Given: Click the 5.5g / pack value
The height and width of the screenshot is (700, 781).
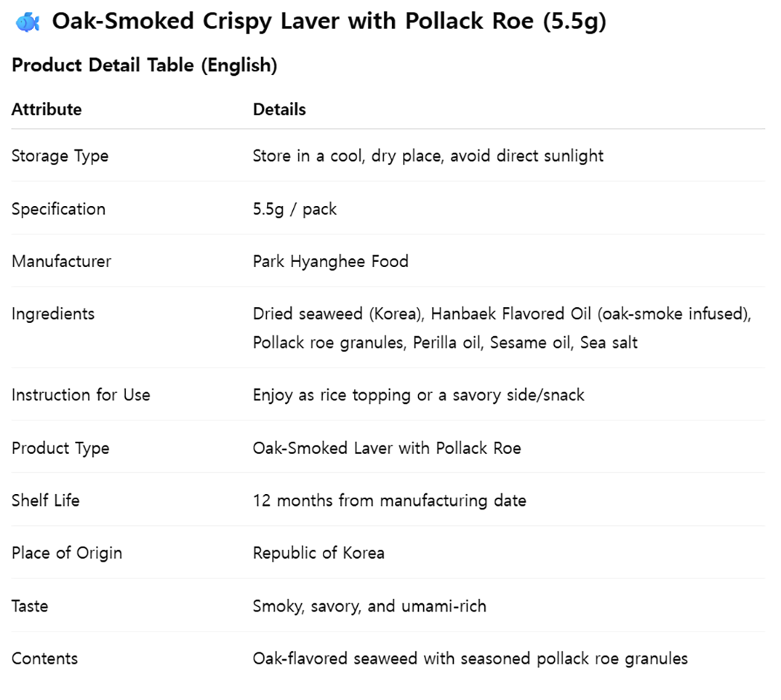Looking at the screenshot, I should pyautogui.click(x=295, y=209).
